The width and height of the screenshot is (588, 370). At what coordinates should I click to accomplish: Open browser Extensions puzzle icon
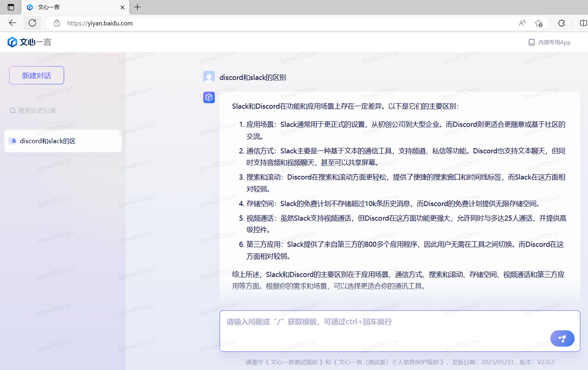[x=561, y=23]
